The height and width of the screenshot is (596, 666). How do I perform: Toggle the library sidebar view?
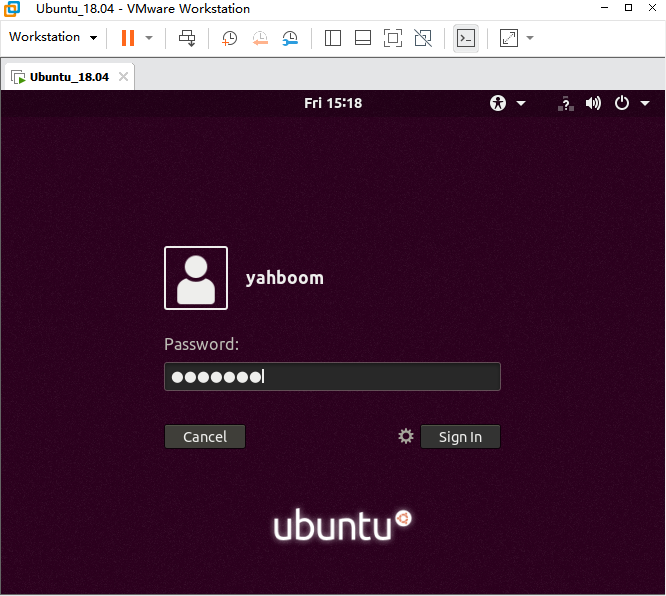[333, 38]
